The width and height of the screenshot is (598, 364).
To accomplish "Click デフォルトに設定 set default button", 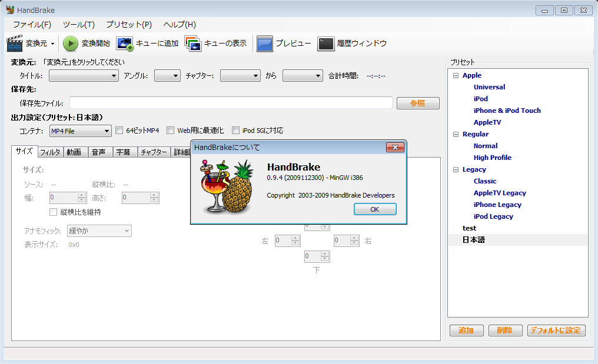I will tap(556, 330).
